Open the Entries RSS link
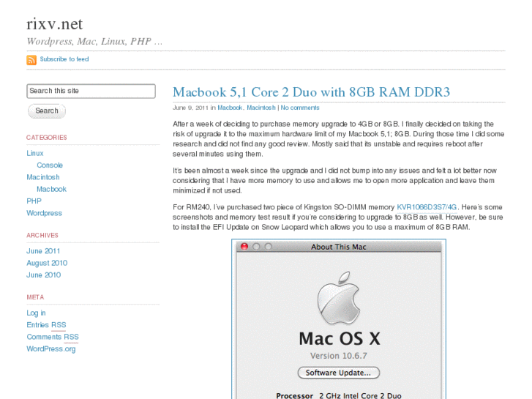Screen dimensions: 532x399 click(x=46, y=325)
